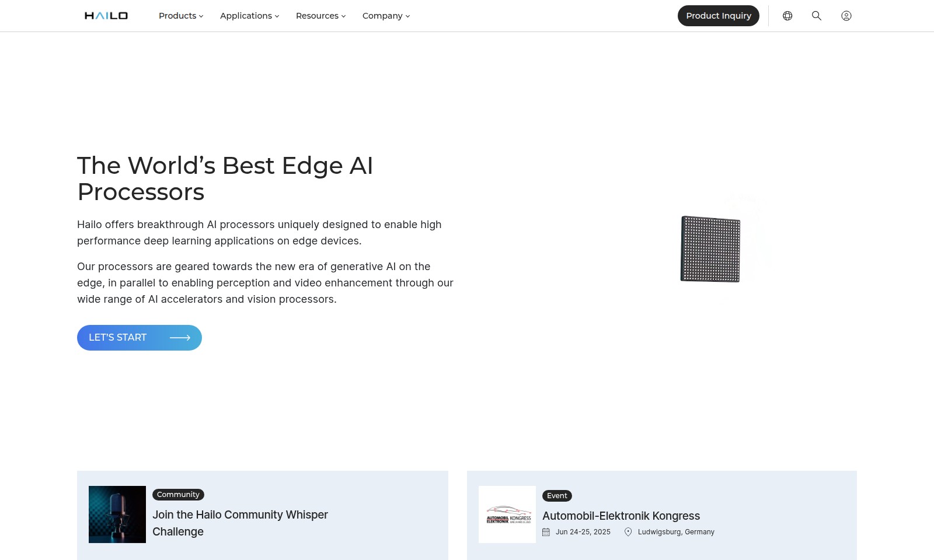Click the processor chip image
This screenshot has height=560, width=934.
click(x=710, y=249)
